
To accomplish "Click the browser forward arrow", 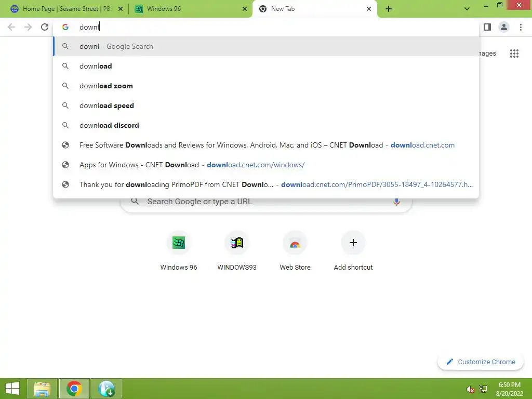I will pos(28,27).
